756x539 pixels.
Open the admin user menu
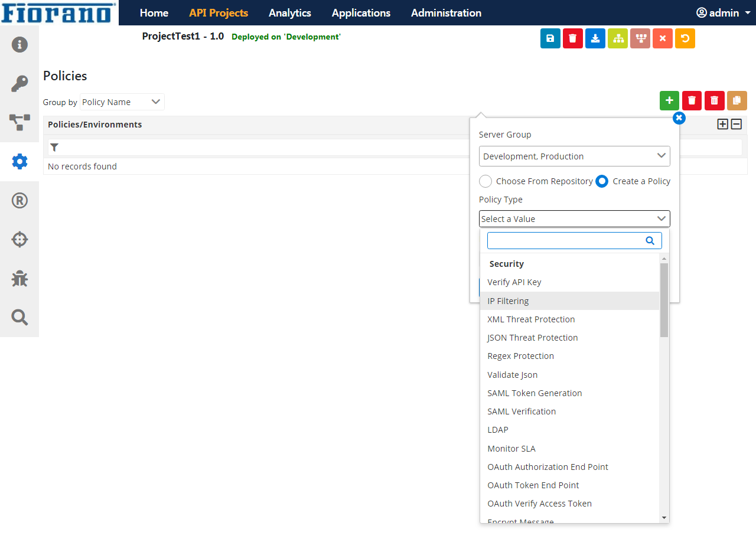[724, 12]
